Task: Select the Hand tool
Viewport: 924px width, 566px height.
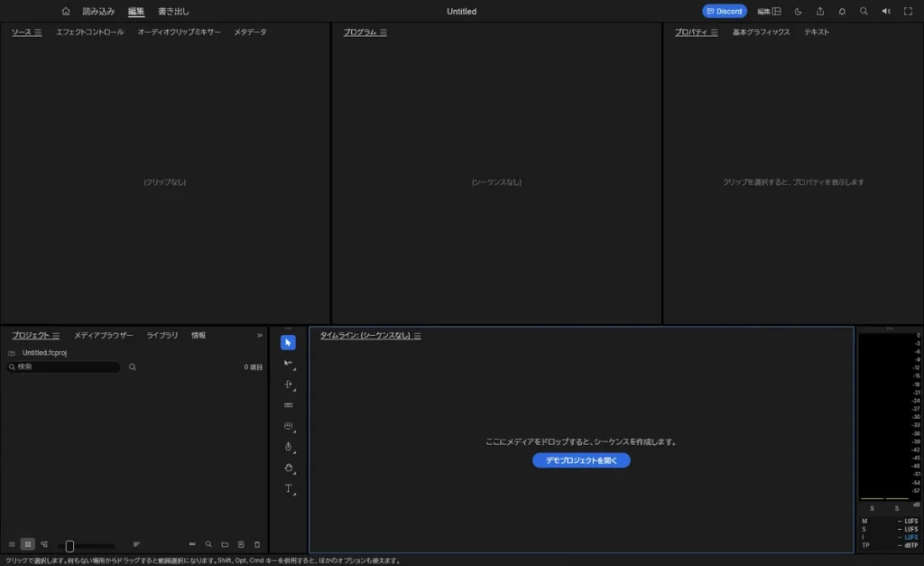Action: [288, 468]
